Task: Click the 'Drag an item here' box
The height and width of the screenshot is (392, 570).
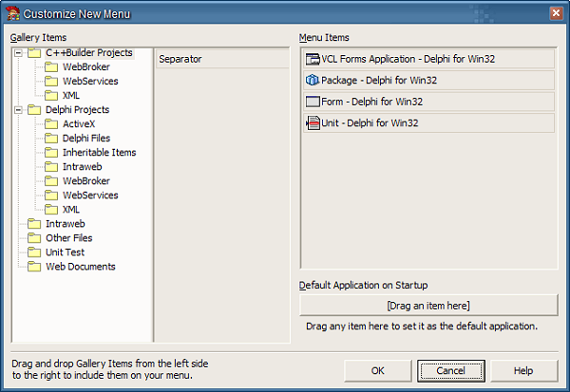Action: 428,305
